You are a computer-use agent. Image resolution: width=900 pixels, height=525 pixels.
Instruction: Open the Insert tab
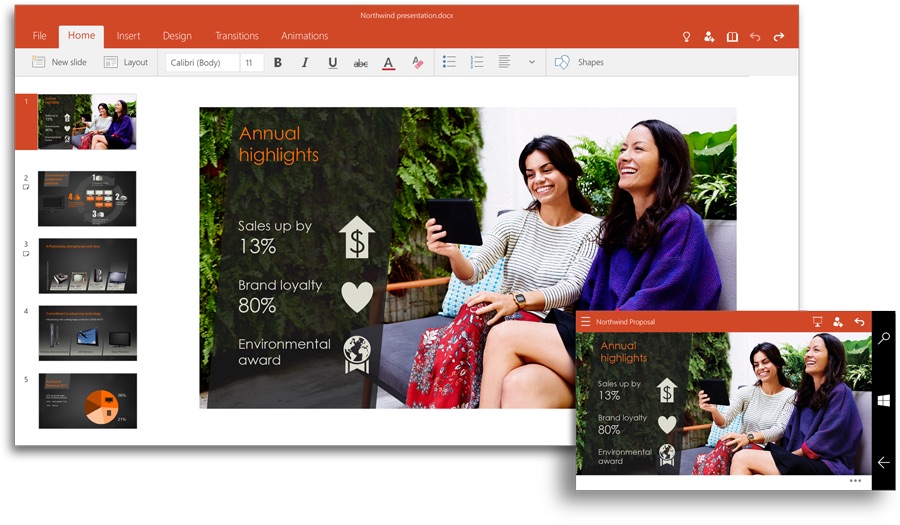click(128, 36)
